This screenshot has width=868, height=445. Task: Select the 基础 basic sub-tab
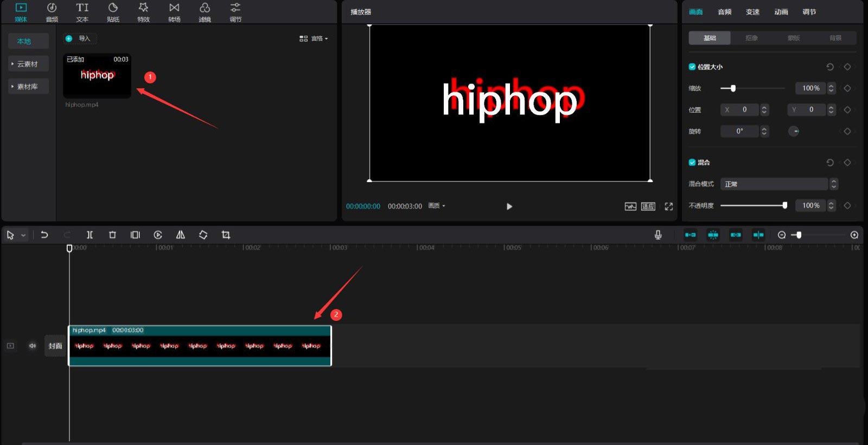pyautogui.click(x=710, y=38)
